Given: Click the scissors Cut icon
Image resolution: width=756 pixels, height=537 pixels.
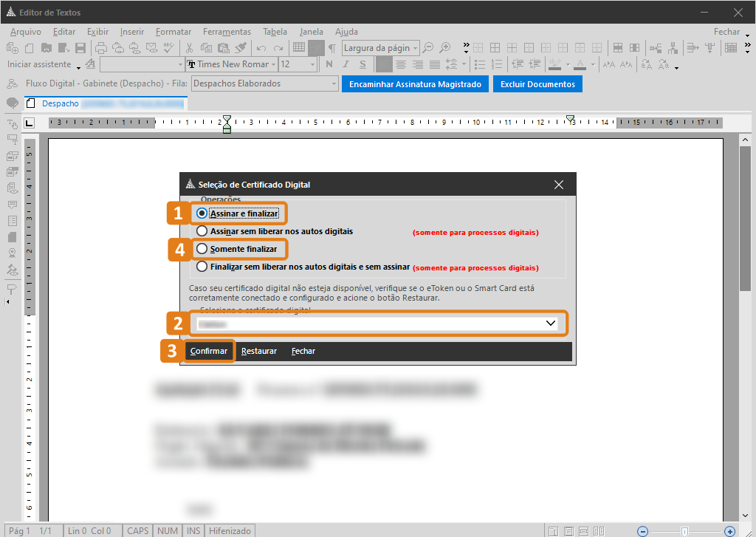Looking at the screenshot, I should coord(189,48).
